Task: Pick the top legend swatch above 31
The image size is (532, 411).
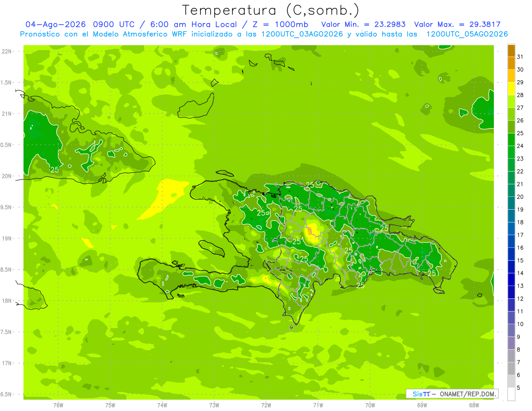Action: coord(511,51)
